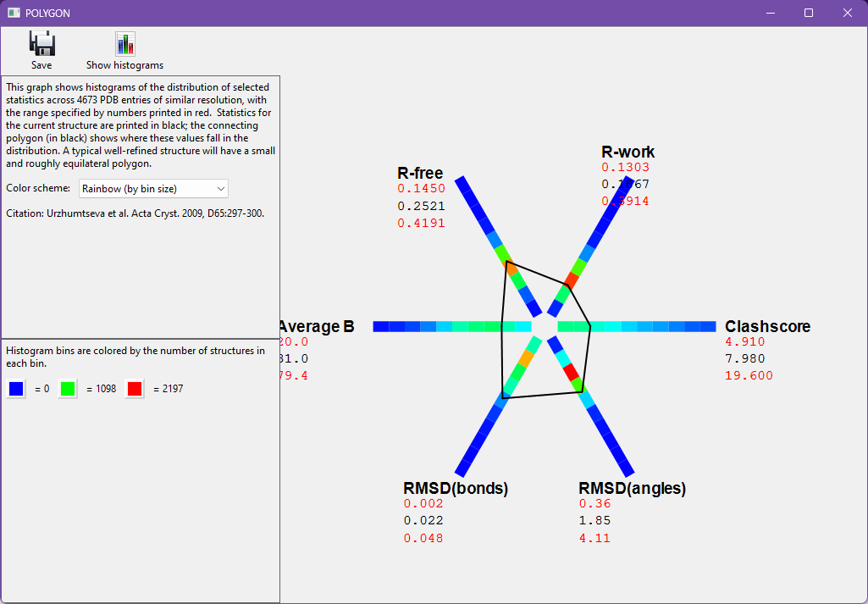This screenshot has height=604, width=868.
Task: Minimize the POLYGON window
Action: tap(771, 13)
